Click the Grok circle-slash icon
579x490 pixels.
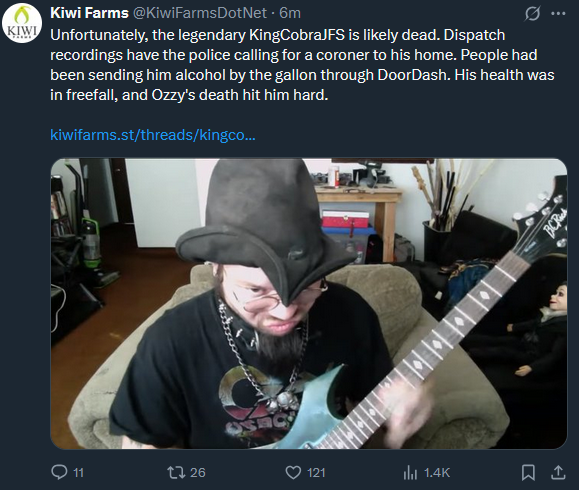[x=532, y=14]
